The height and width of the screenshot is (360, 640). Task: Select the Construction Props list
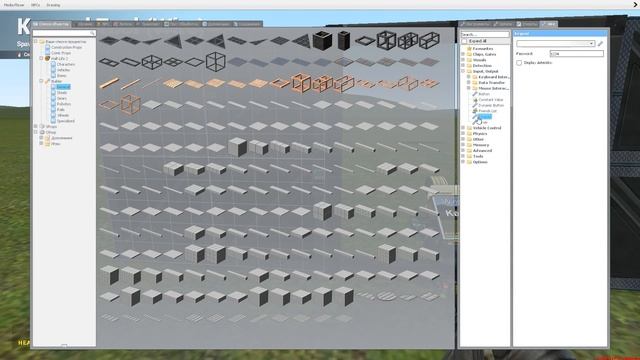(x=67, y=47)
